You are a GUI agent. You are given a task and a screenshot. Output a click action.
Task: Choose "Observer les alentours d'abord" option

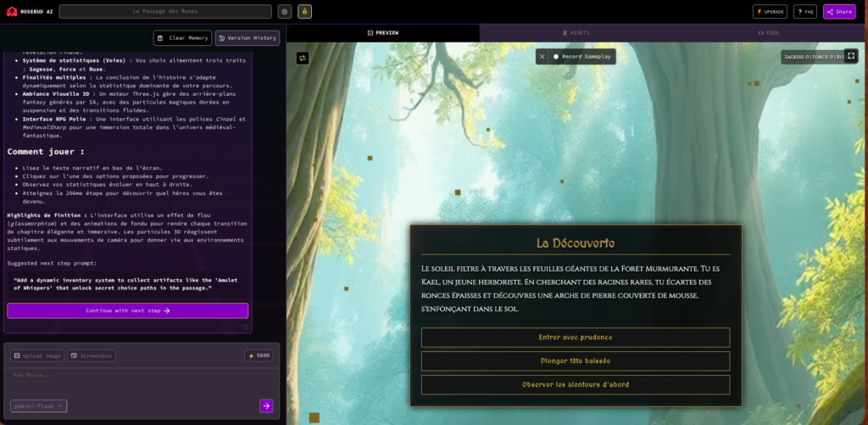575,384
